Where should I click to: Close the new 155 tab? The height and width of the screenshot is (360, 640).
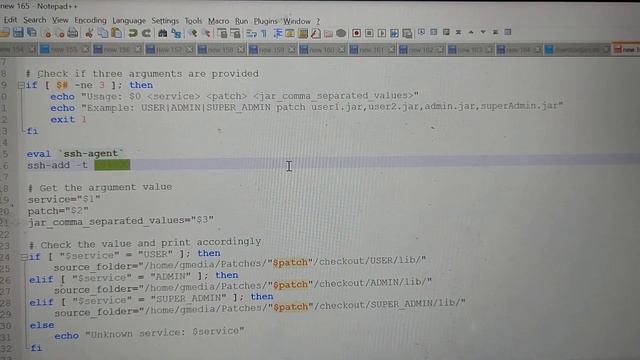click(x=85, y=49)
